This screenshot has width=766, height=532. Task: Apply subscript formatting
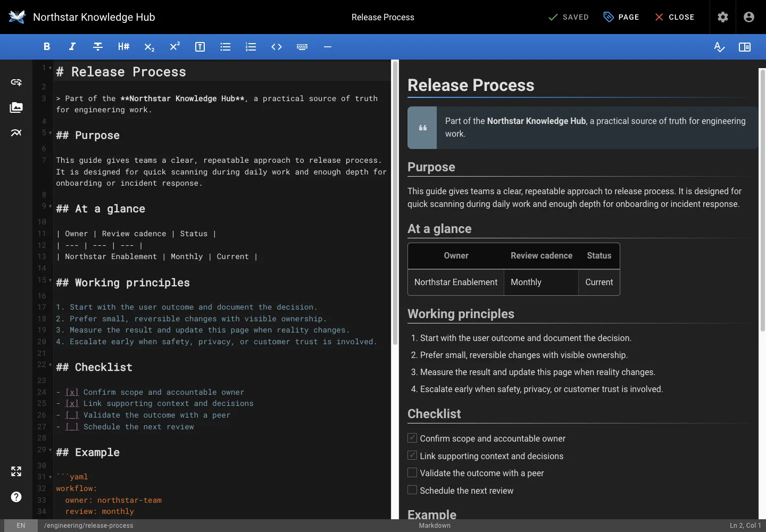pyautogui.click(x=149, y=47)
